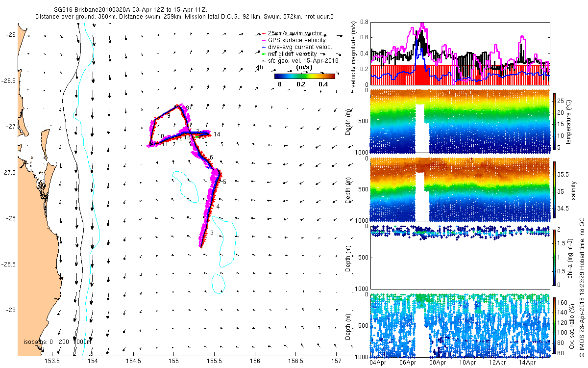The height and width of the screenshot is (368, 588).
Task: Select waypoint 8 on the glider track
Action: 187,107
